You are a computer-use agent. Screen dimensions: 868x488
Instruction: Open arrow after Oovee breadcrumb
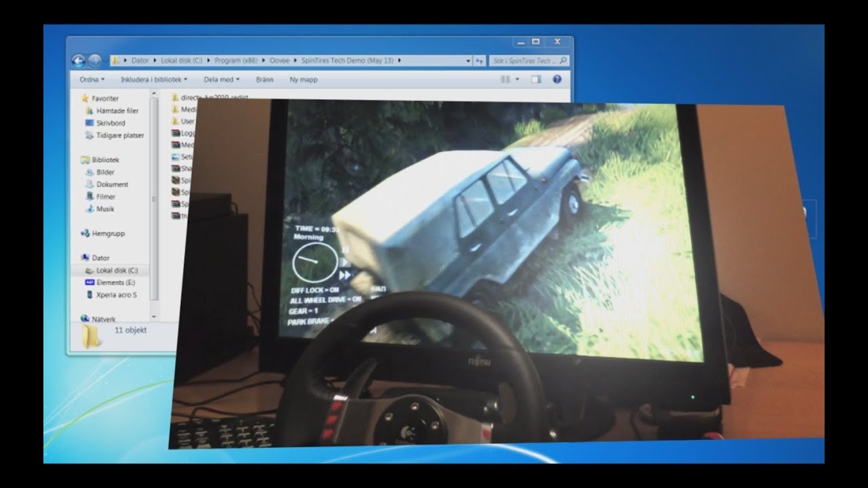296,60
